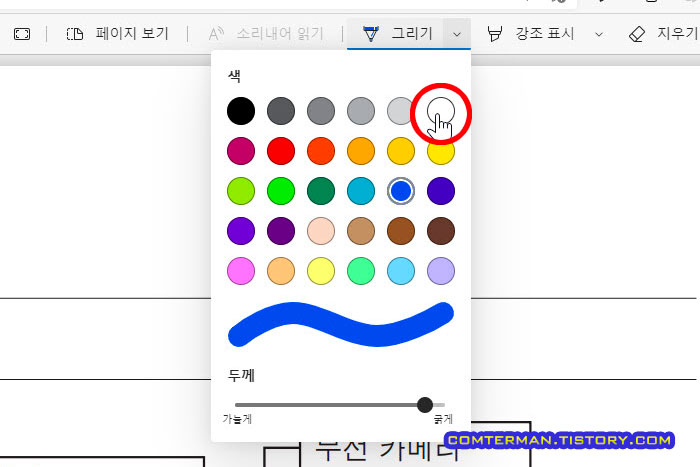
Task: Select the teal cyan swatch
Action: coord(361,191)
